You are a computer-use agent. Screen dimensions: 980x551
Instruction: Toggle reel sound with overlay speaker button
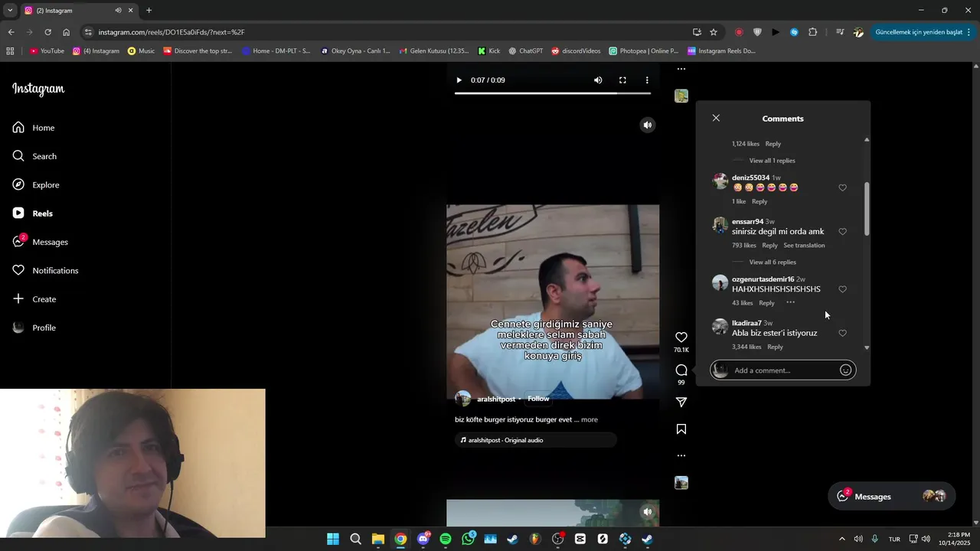point(648,125)
